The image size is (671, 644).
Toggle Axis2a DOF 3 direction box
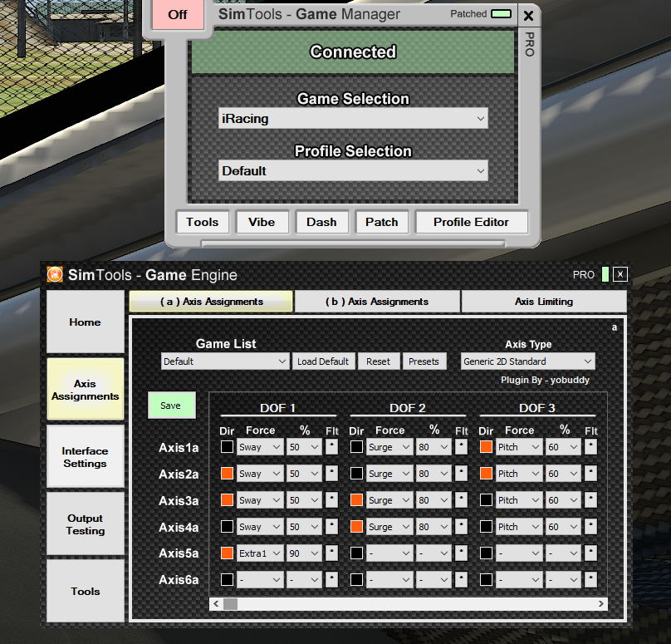coord(486,473)
